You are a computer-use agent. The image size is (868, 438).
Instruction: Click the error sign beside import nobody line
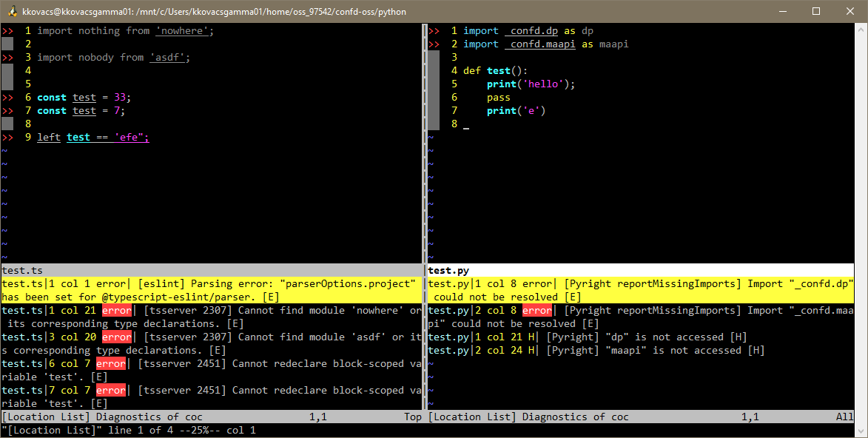[6, 57]
